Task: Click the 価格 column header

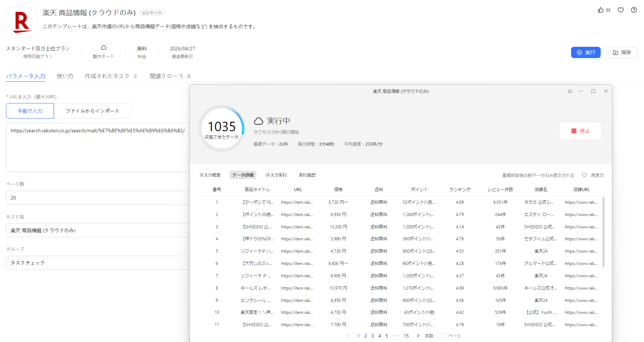Action: coord(338,189)
